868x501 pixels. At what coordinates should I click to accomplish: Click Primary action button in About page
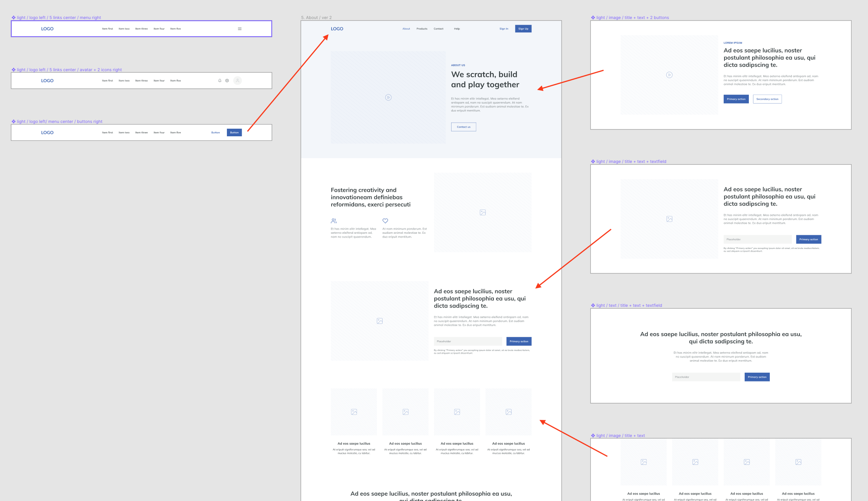[x=519, y=341]
